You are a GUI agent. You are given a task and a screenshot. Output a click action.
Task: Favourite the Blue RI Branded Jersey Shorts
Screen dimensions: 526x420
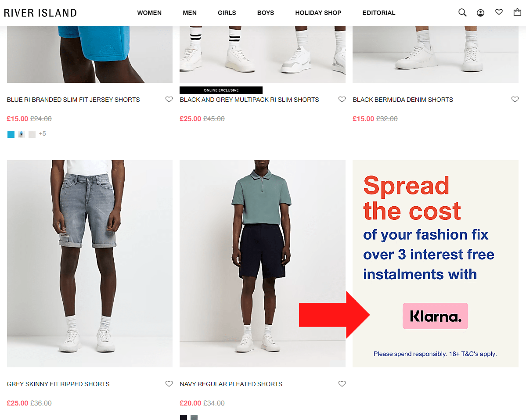tap(169, 99)
